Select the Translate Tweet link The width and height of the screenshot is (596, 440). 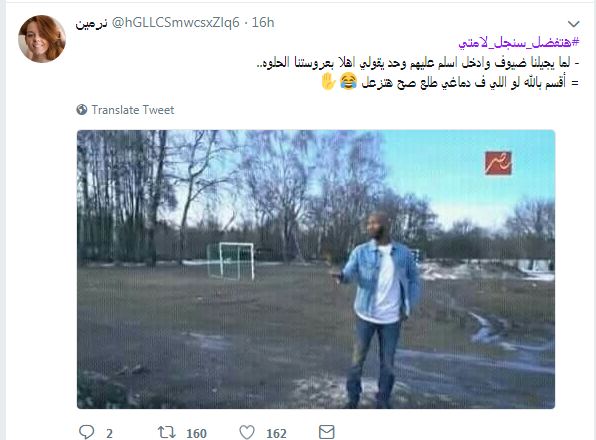(133, 110)
